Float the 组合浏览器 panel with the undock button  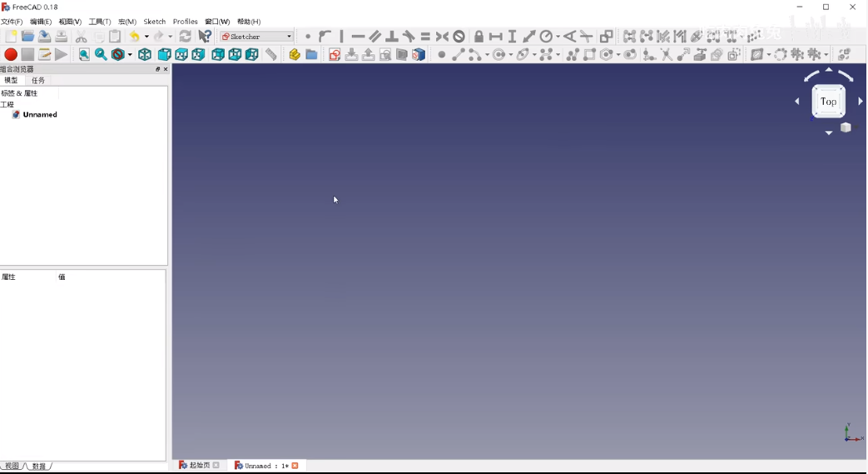(158, 69)
